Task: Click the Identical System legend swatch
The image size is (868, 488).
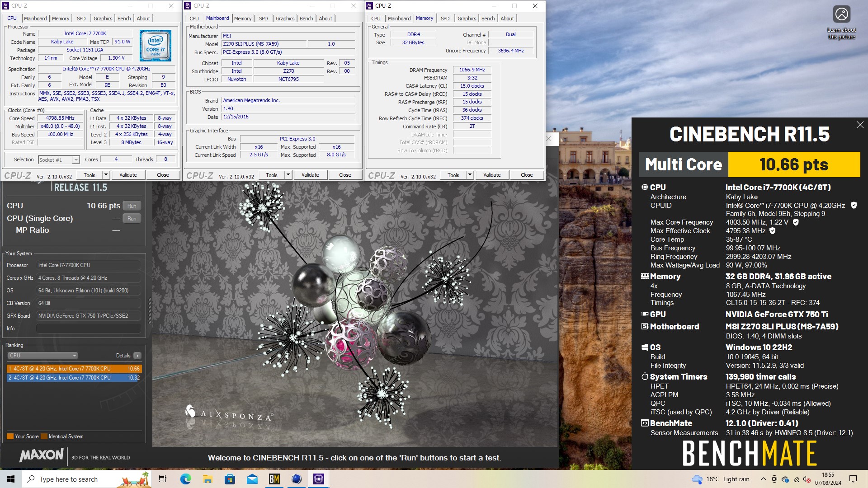Action: coord(44,436)
